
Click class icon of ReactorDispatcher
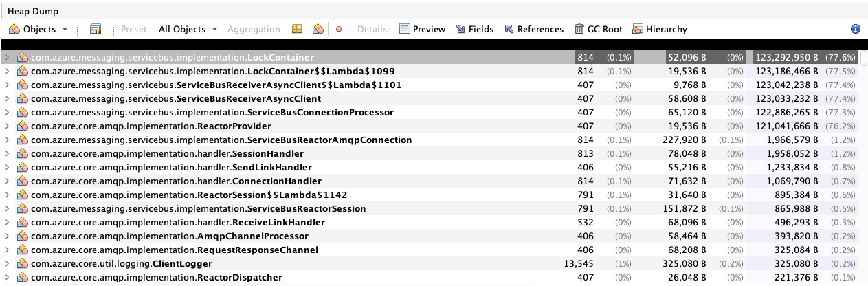click(22, 278)
